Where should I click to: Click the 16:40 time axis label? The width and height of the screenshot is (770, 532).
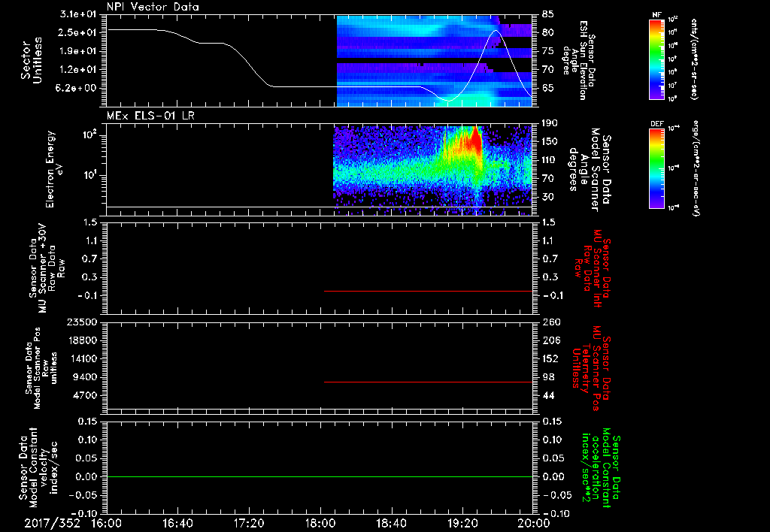[177, 523]
